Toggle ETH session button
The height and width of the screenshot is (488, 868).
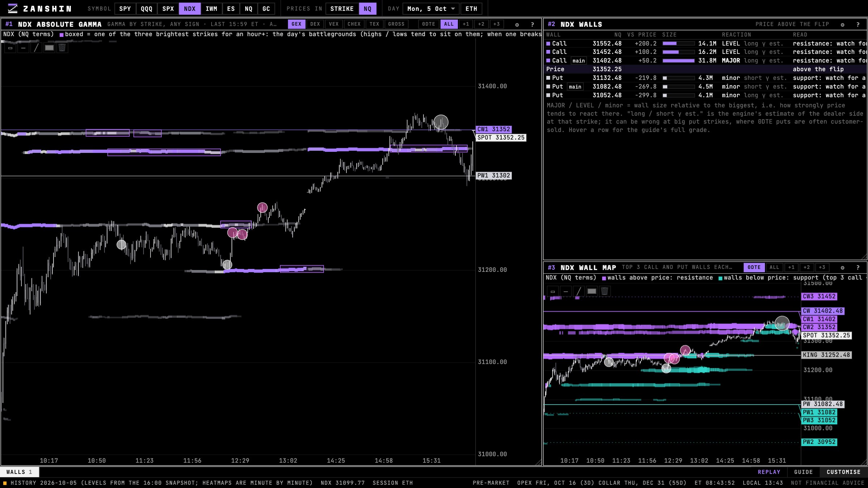pos(471,9)
